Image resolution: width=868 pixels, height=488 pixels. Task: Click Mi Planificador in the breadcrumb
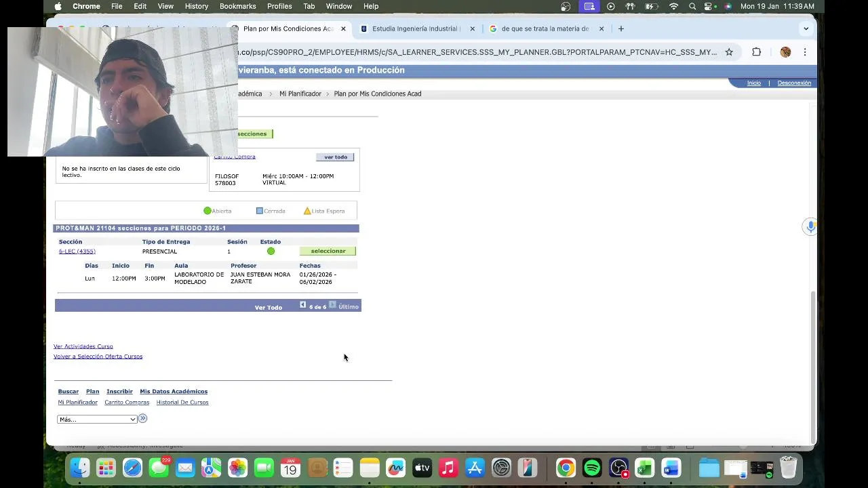300,94
